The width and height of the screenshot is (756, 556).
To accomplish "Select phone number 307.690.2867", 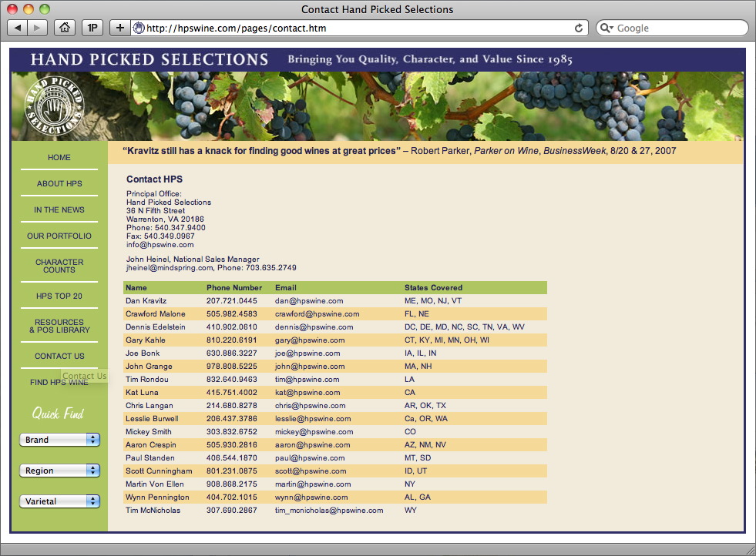I will tap(232, 511).
